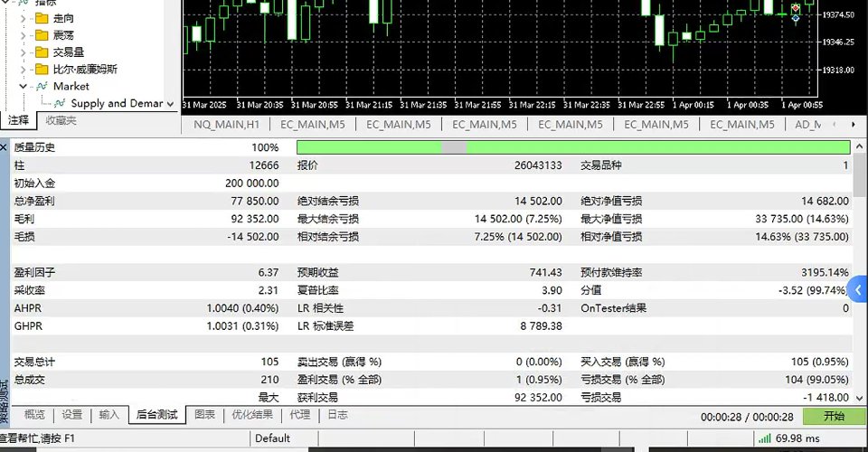Click the GHPR value 1.0031 (0.31%)

tap(242, 325)
